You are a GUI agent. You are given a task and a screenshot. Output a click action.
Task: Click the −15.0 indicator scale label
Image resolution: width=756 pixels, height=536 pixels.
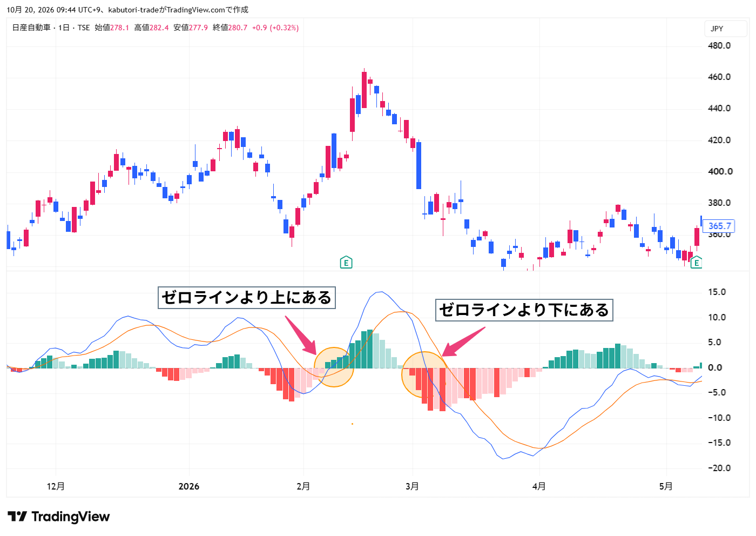[x=719, y=443]
